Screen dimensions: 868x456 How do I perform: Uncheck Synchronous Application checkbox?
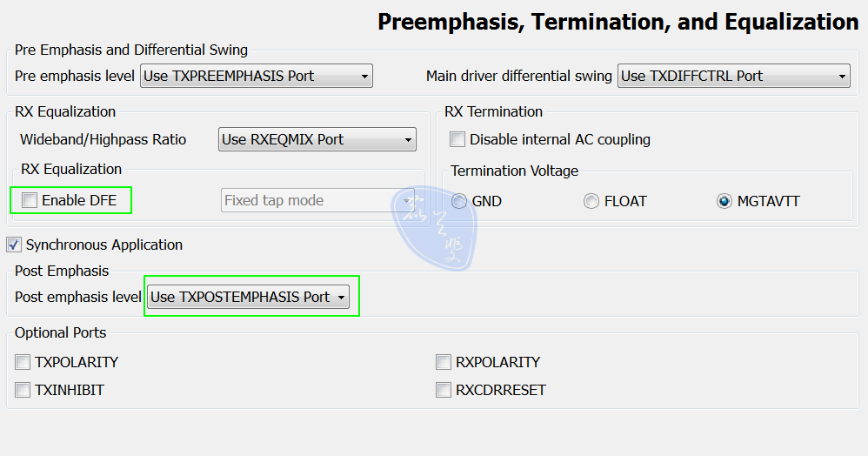coord(14,245)
